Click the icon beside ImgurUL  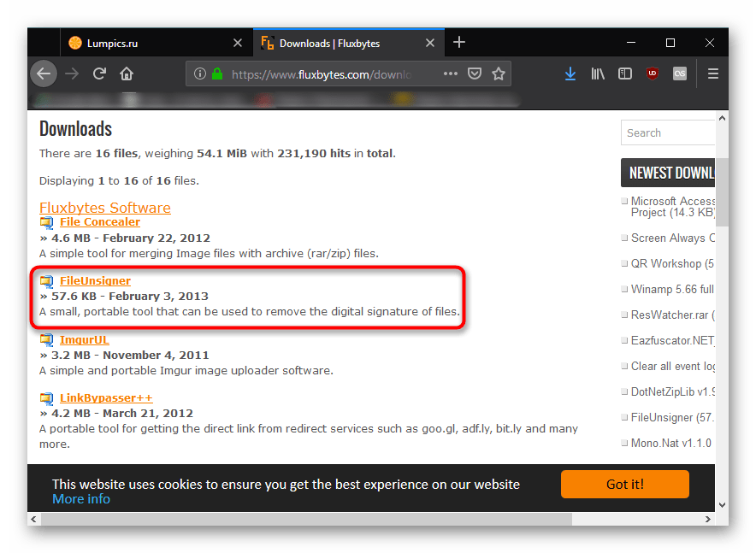pos(47,340)
